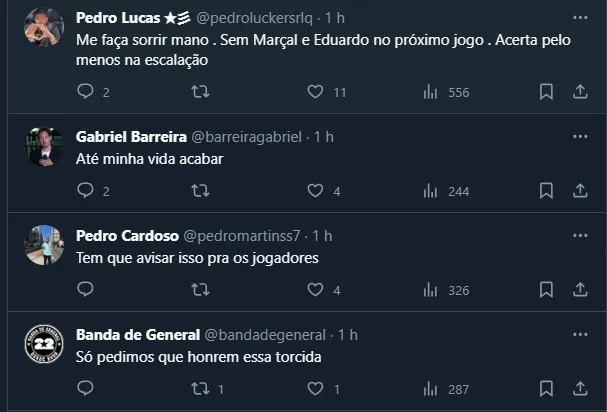The height and width of the screenshot is (412, 607).
Task: Open more options on Banda de General's tweet
Action: pyautogui.click(x=580, y=334)
